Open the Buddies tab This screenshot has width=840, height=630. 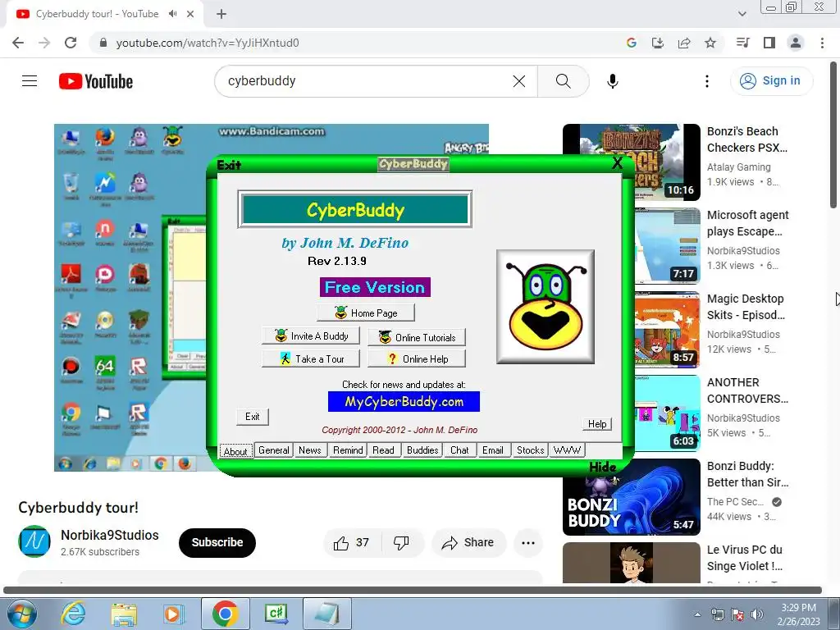(422, 450)
